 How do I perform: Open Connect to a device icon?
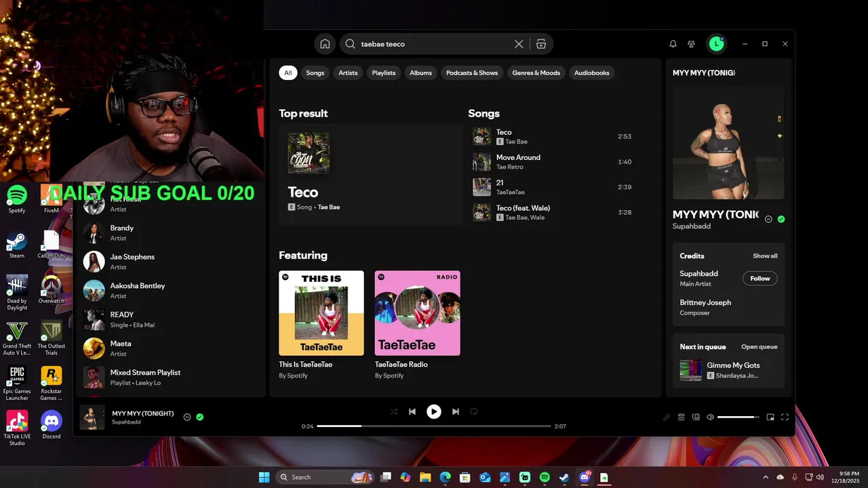[696, 417]
